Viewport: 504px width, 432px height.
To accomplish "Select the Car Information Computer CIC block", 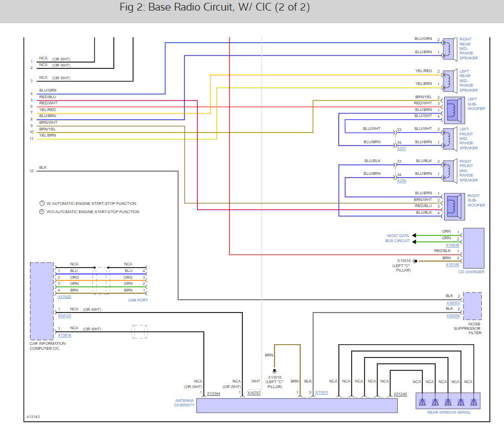I will 42,301.
